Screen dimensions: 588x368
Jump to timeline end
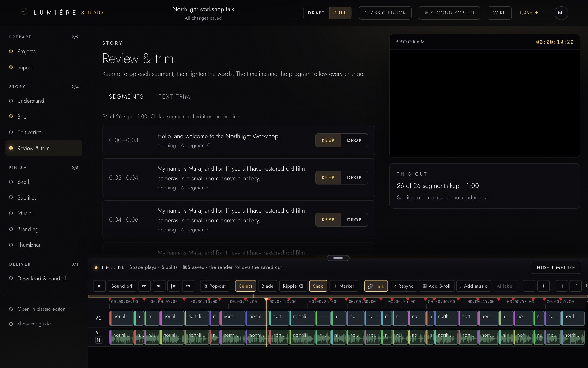pyautogui.click(x=188, y=286)
